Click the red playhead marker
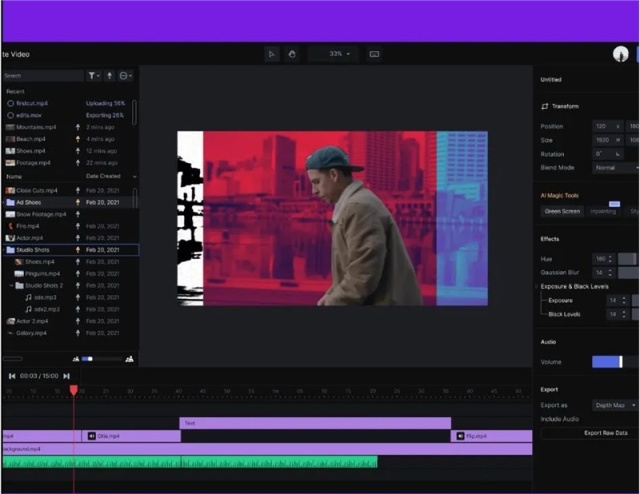Image resolution: width=640 pixels, height=494 pixels. 73,390
